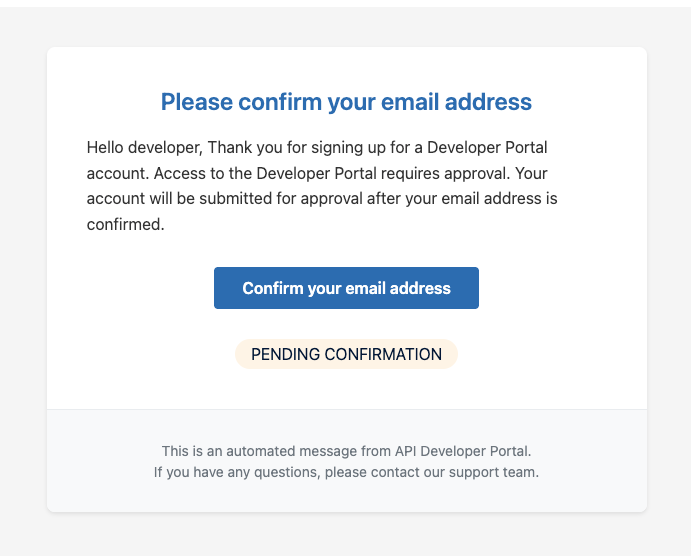
Task: Click the "Please confirm your email address" heading
Action: click(x=346, y=102)
